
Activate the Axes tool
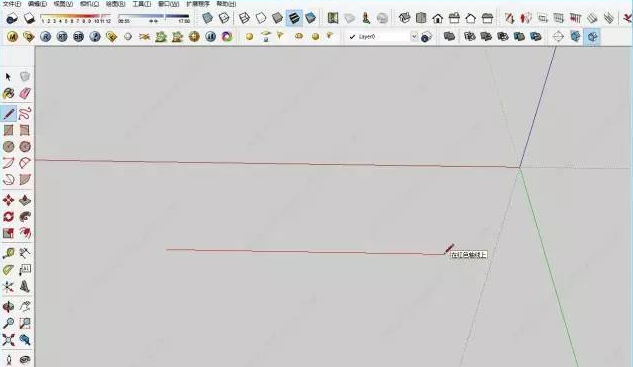(8, 287)
